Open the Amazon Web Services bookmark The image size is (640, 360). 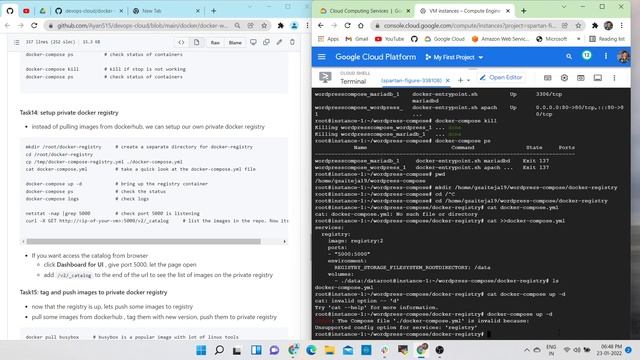[x=500, y=39]
